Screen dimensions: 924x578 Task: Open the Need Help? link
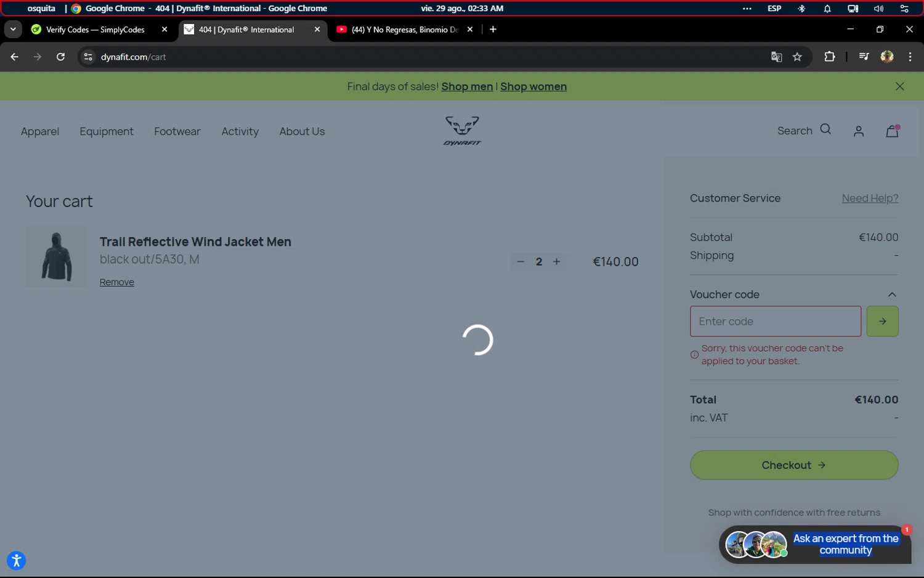(x=870, y=198)
